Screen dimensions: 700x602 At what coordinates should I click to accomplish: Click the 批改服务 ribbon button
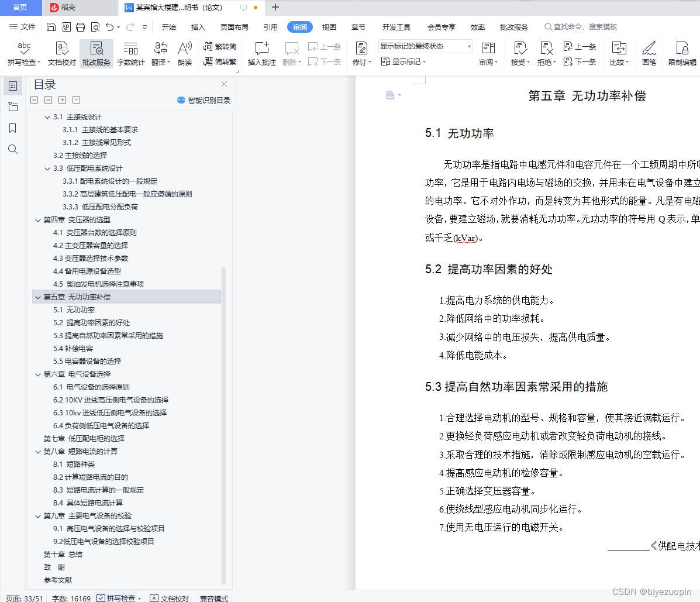click(x=96, y=54)
